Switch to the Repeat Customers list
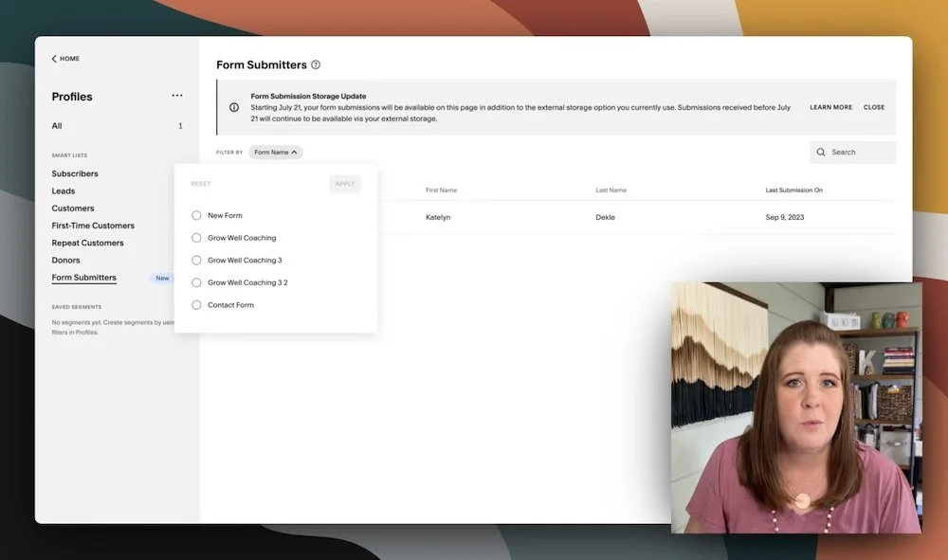The width and height of the screenshot is (948, 560). point(87,243)
